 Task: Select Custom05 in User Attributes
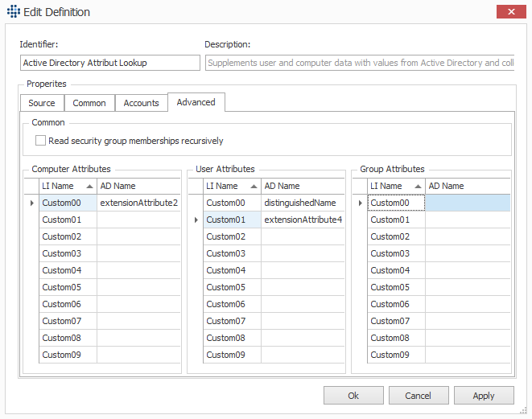(232, 287)
